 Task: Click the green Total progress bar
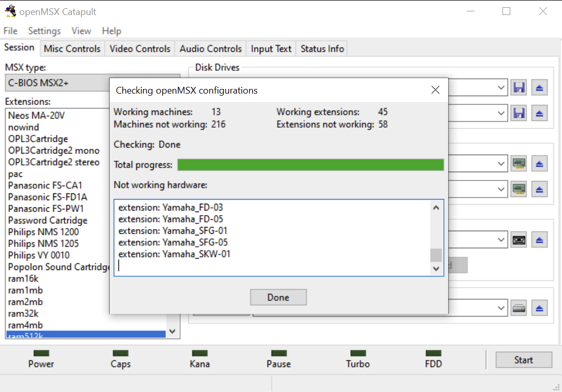310,165
